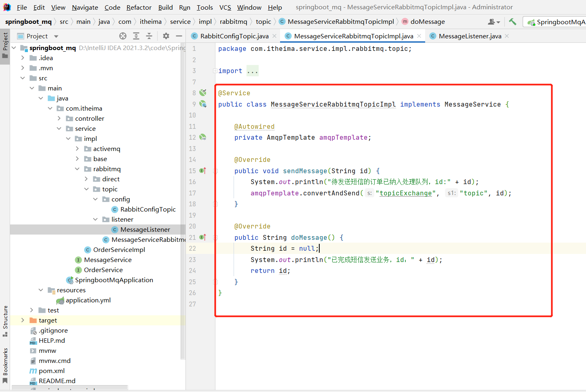Screen dimensions: 586x392
Task: Select MessageListener class in tree
Action: [145, 229]
